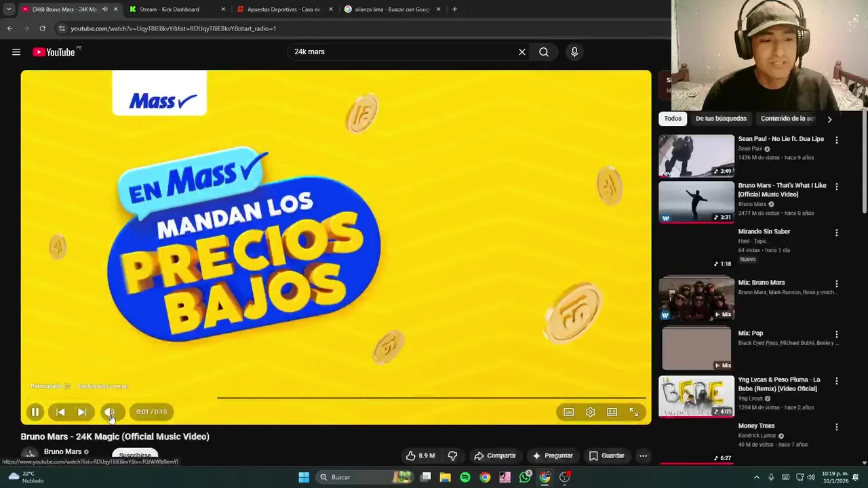Save video with Guardar button

(x=607, y=455)
